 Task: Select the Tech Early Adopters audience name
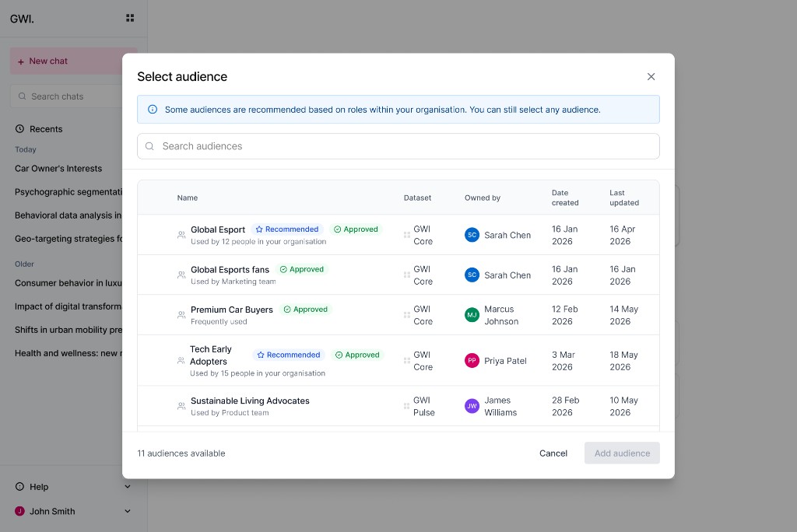[211, 355]
